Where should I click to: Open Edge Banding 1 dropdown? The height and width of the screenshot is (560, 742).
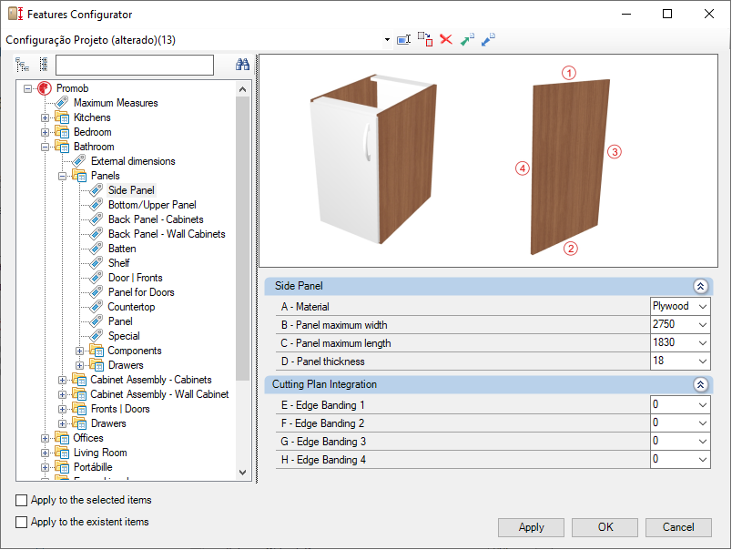pyautogui.click(x=703, y=404)
